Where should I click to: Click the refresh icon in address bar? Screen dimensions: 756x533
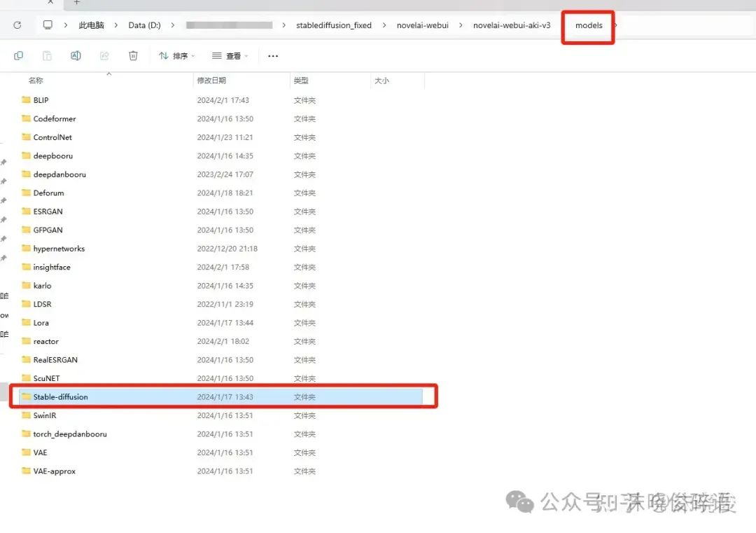[x=17, y=25]
